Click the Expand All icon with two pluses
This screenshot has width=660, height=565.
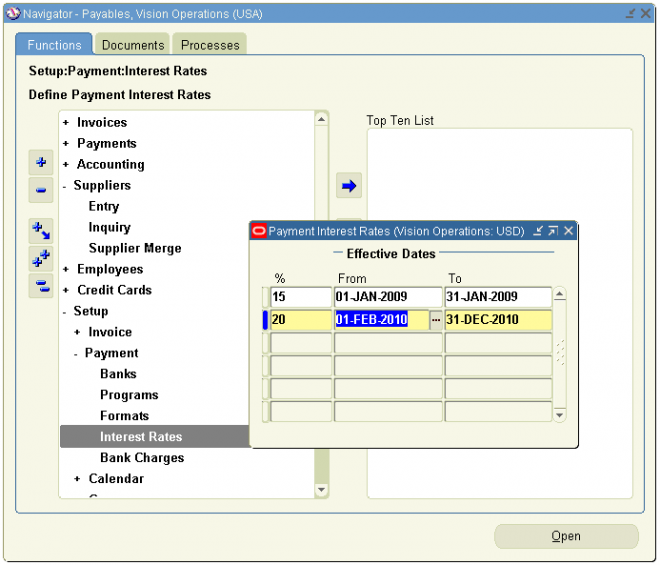pos(41,259)
